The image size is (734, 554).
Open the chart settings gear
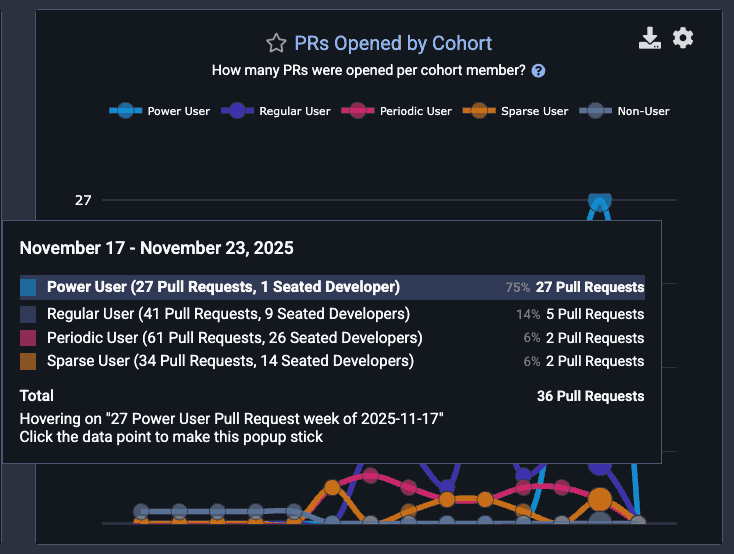(683, 38)
